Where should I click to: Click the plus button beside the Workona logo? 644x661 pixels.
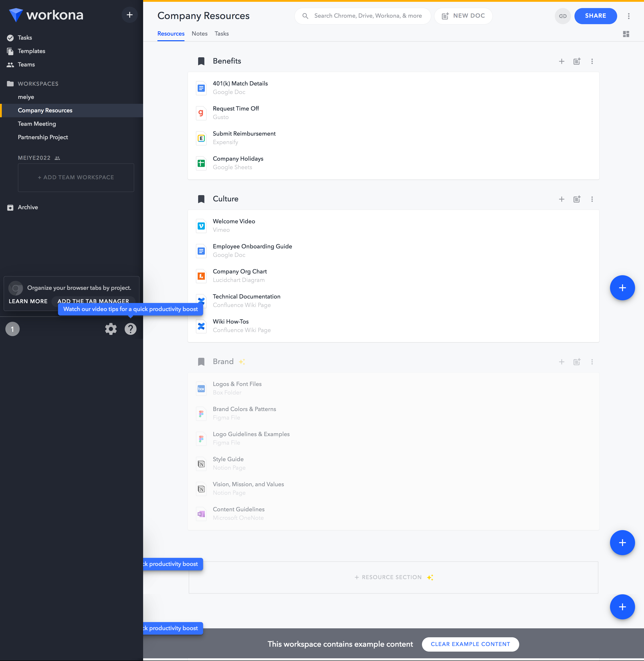(129, 15)
